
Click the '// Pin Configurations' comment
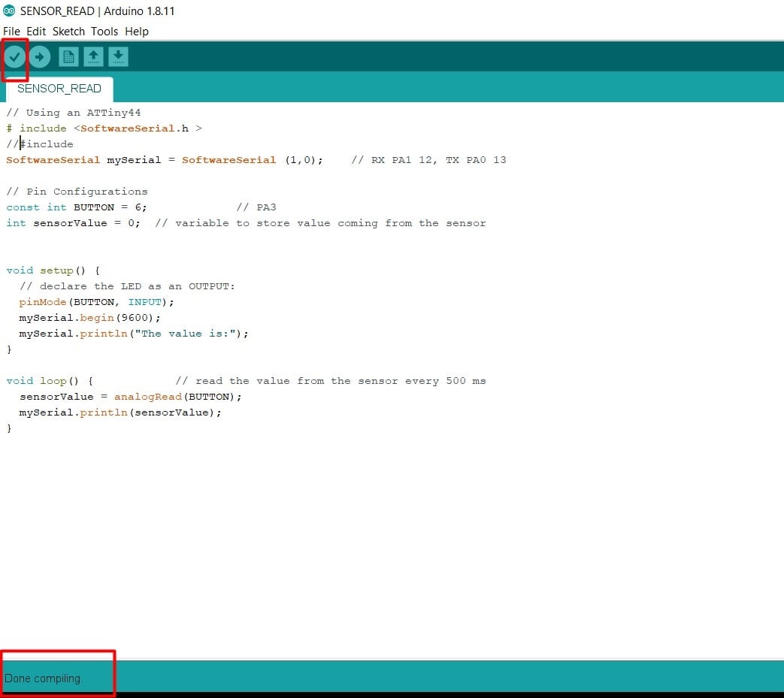77,192
